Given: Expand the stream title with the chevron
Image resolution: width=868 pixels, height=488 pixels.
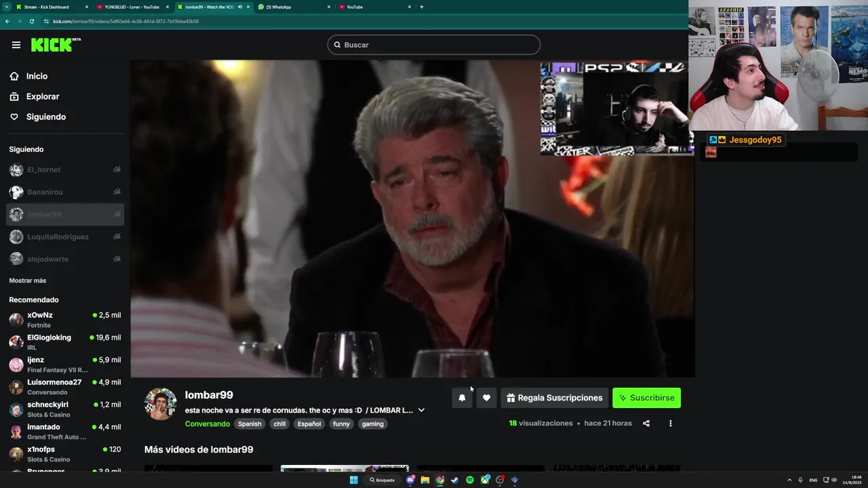Looking at the screenshot, I should (421, 410).
